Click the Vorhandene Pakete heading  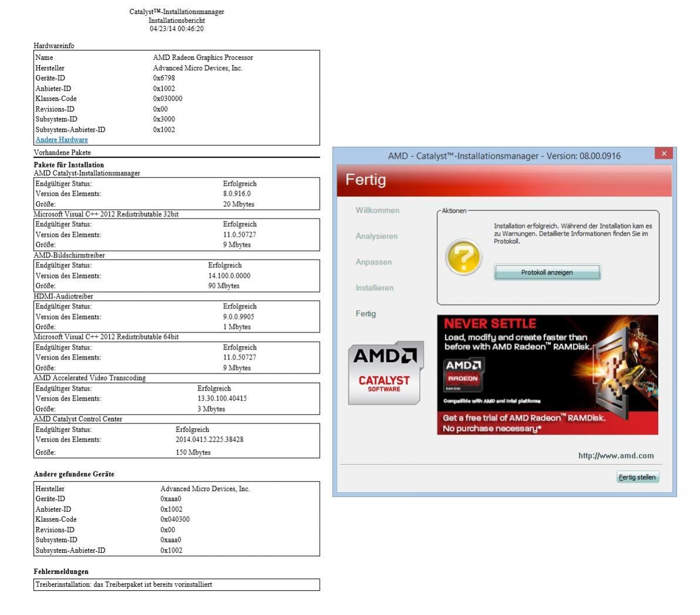[62, 153]
